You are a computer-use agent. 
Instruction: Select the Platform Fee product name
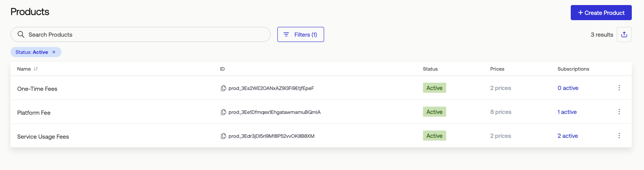34,113
